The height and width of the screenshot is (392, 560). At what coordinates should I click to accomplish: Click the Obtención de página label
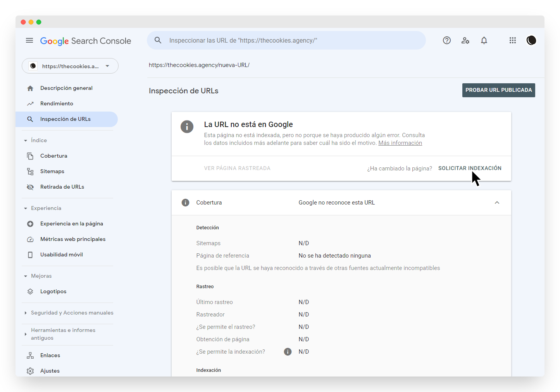(x=223, y=339)
